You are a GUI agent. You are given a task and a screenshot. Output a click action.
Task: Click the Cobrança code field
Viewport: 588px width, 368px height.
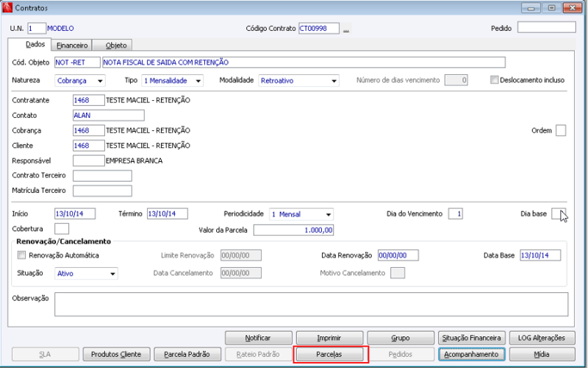(x=88, y=130)
